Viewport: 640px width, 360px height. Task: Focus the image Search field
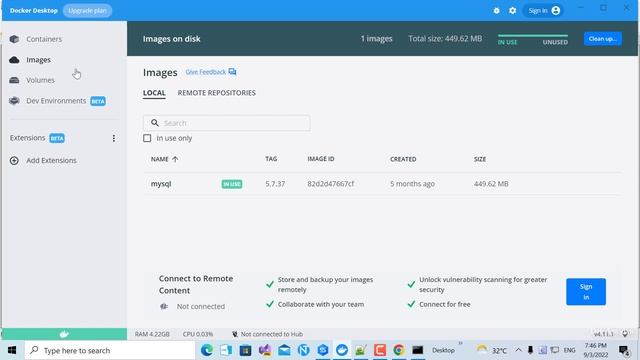[x=227, y=123]
